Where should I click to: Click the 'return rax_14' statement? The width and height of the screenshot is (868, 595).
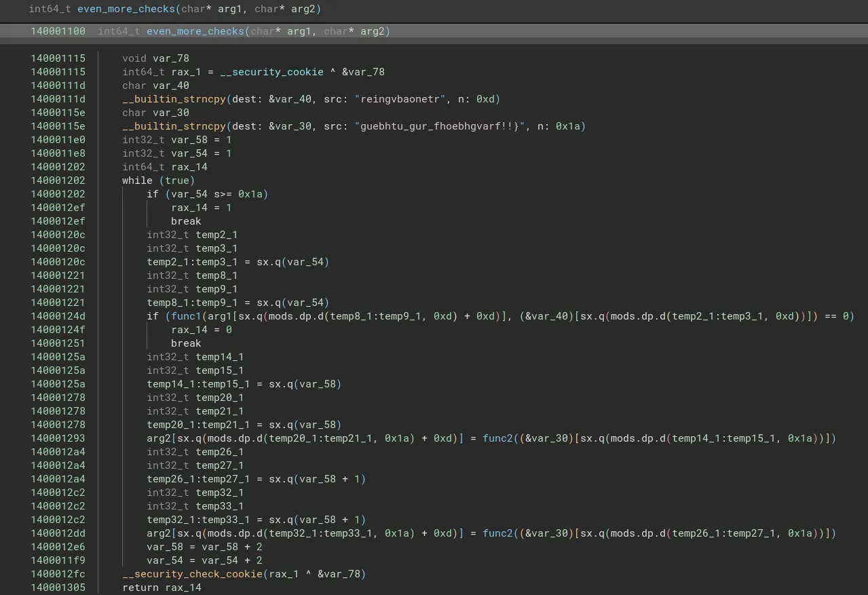point(162,588)
